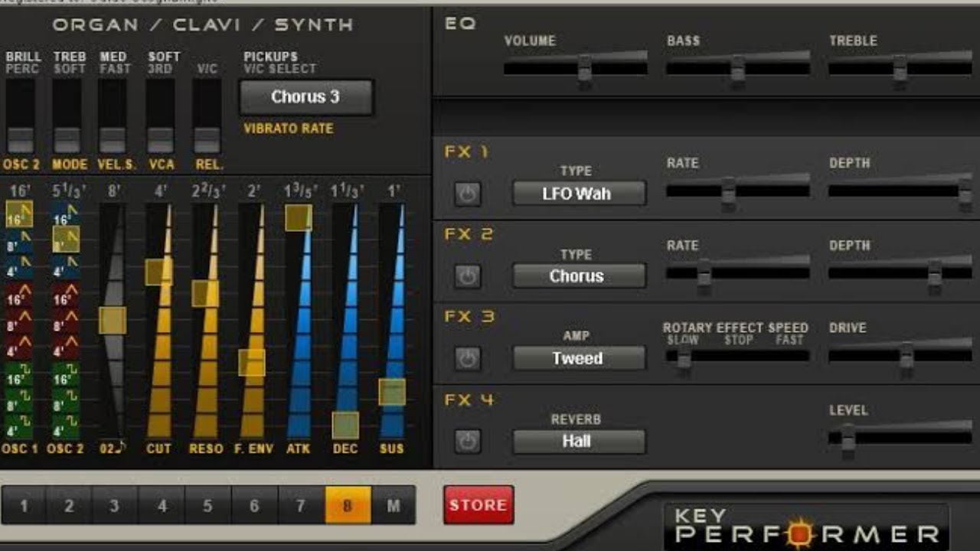Screen dimensions: 980x551
Task: Select OSC 2 triangle 8' waveform cell
Action: click(66, 321)
